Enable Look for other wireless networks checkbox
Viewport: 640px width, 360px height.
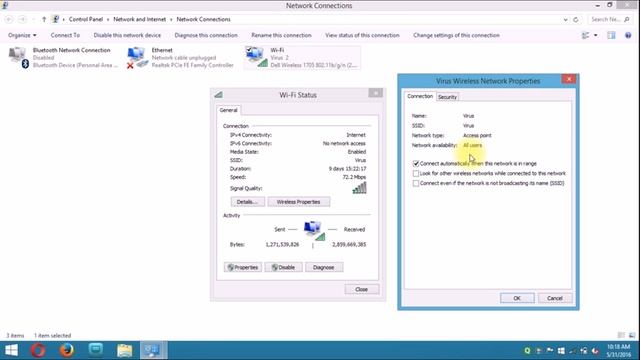tap(416, 173)
